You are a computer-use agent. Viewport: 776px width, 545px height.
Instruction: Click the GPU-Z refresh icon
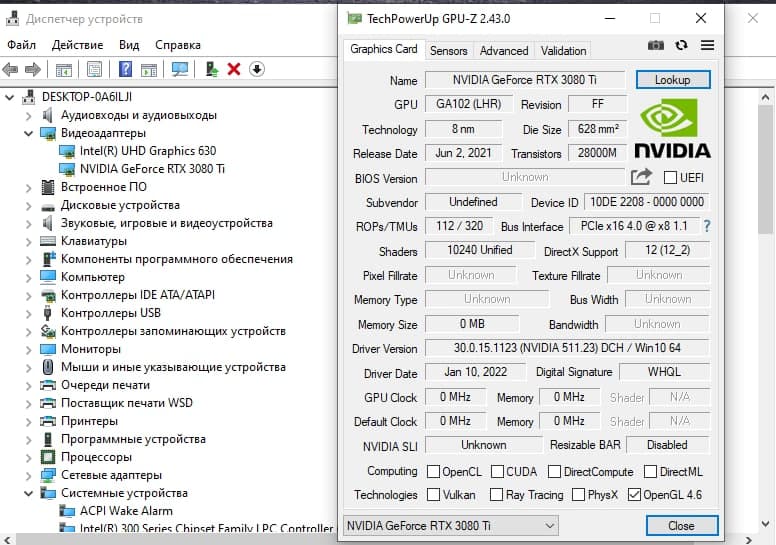tap(681, 46)
